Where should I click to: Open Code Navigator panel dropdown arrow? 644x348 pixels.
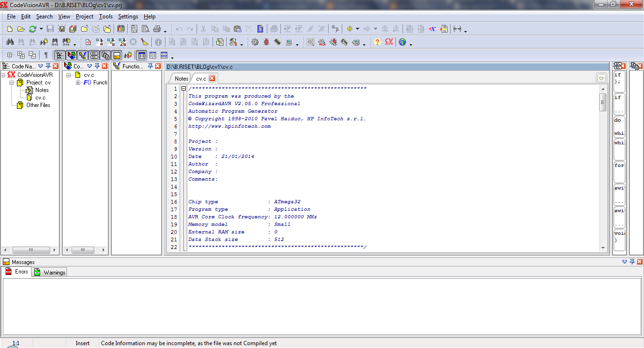tap(41, 66)
